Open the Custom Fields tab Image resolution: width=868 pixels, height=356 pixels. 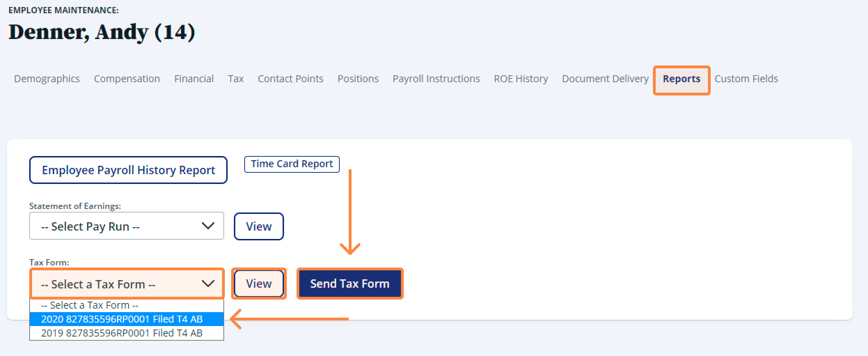(746, 79)
